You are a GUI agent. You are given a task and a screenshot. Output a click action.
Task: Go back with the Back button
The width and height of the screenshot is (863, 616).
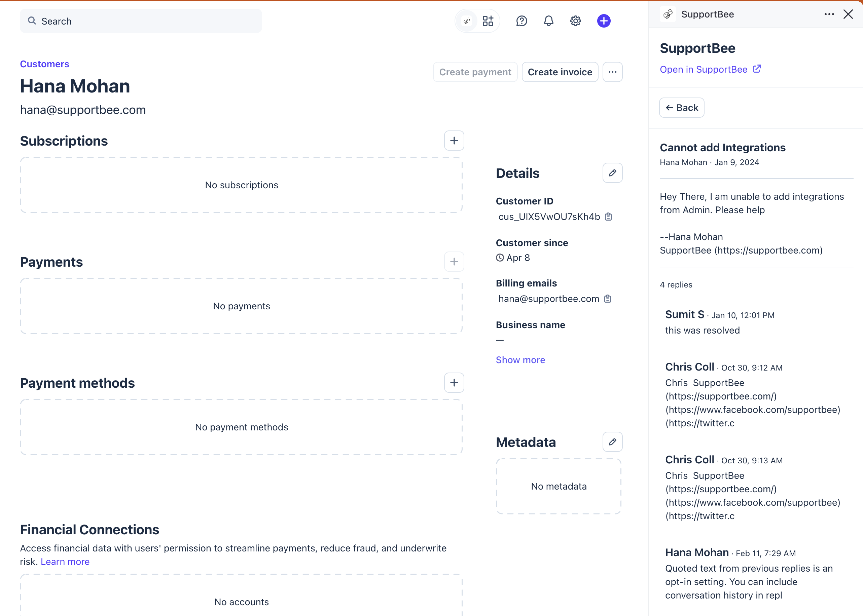[682, 107]
